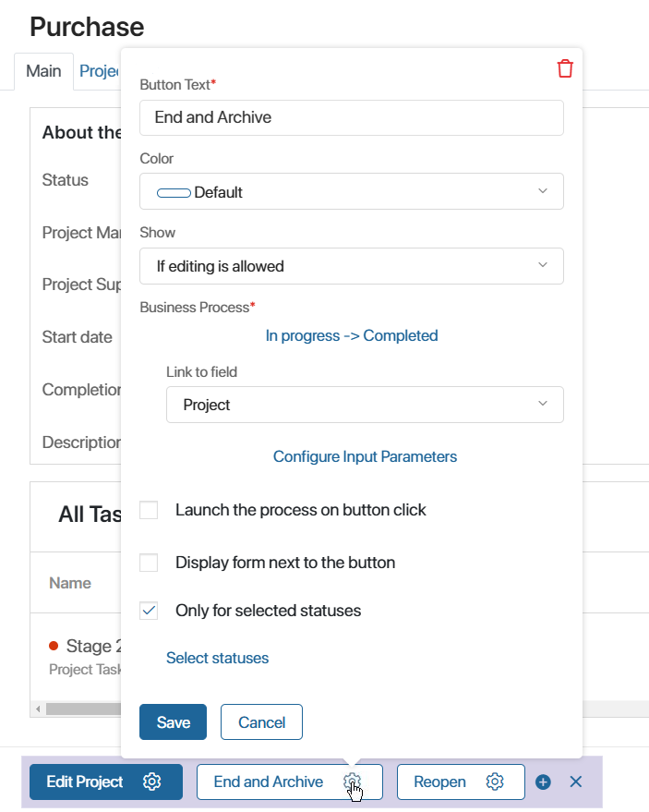The width and height of the screenshot is (649, 812).
Task: Click the Button Text input field
Action: [x=352, y=117]
